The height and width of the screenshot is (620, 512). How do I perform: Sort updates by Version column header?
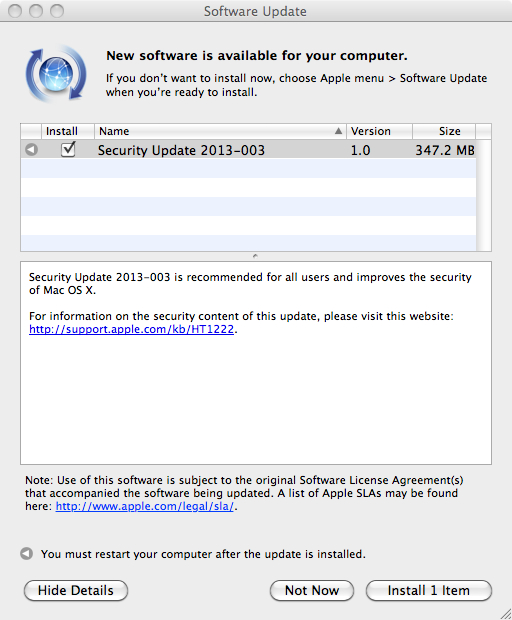380,131
